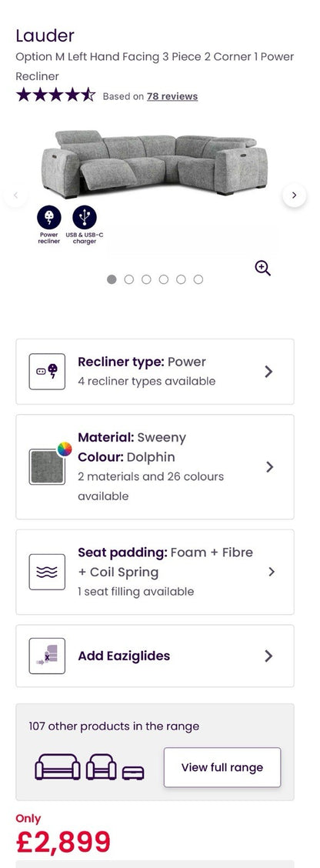This screenshot has height=868, width=320.
Task: Select the second carousel image dot
Action: 129,279
